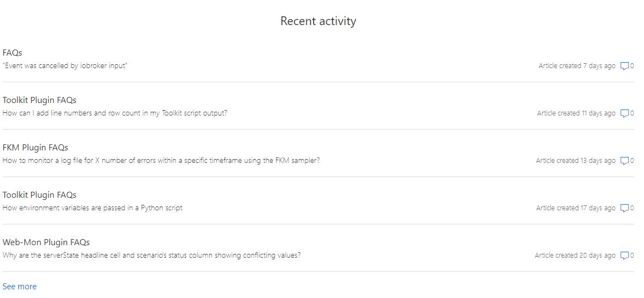Open Toolkit Plugin FAQs above Python script article
The image size is (644, 298).
click(39, 195)
